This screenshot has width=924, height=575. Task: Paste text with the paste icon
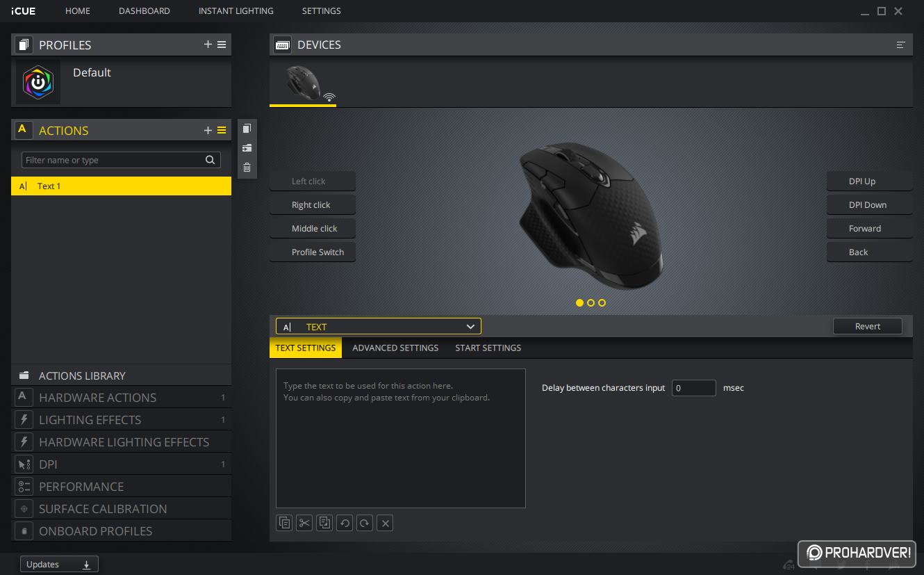[324, 523]
